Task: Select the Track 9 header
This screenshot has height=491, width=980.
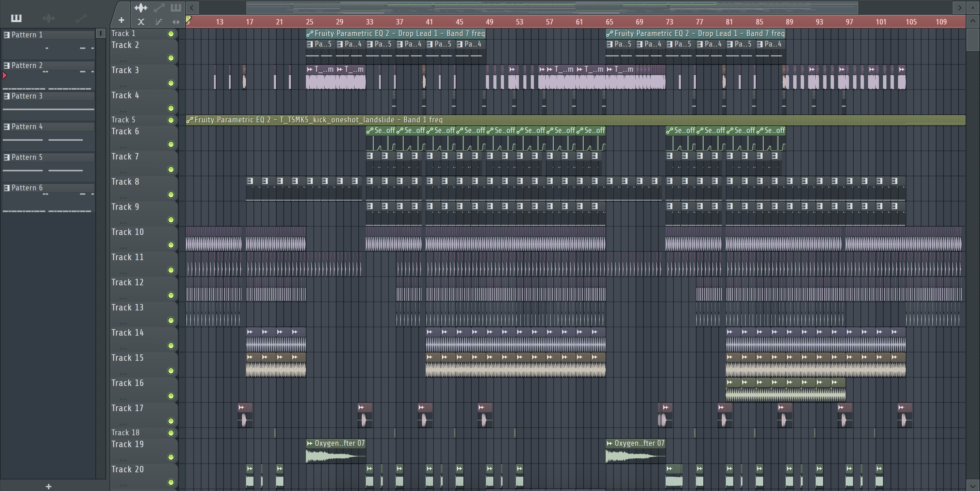Action: click(x=144, y=214)
